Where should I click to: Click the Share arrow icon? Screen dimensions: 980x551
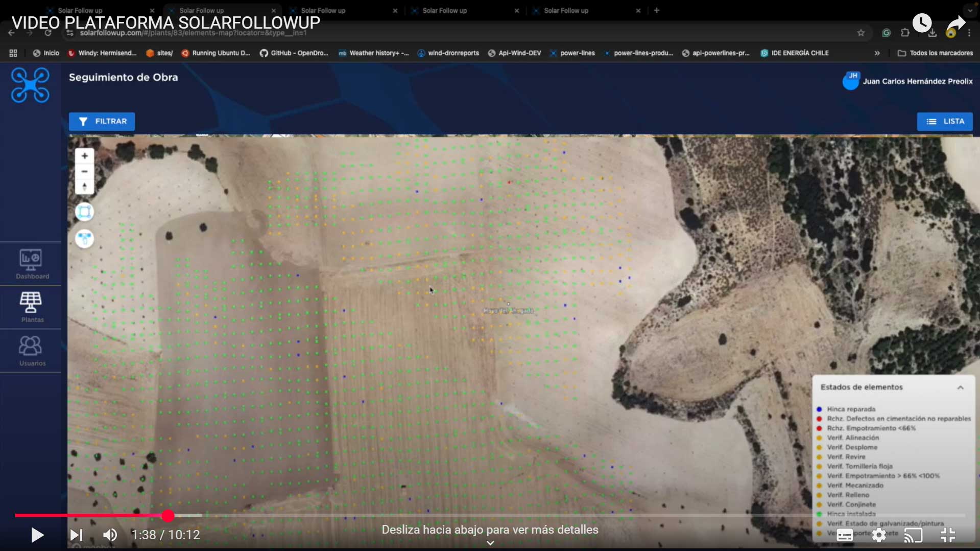coord(955,24)
